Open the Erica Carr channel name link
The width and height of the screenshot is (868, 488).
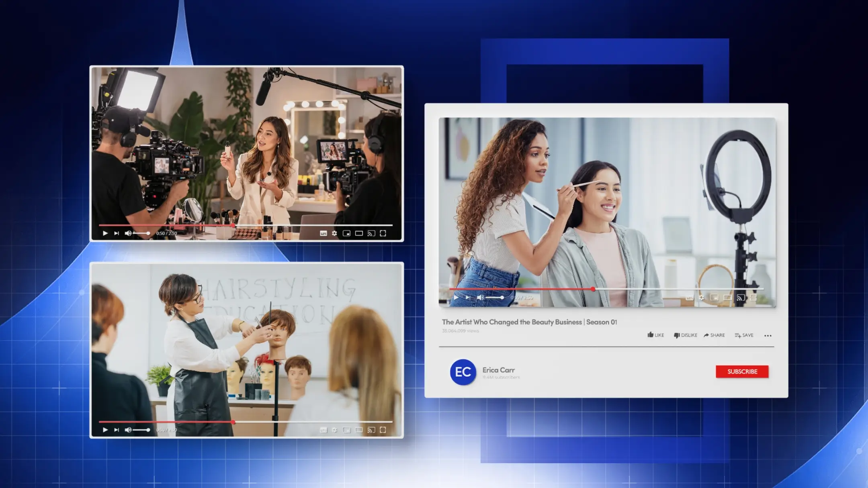click(x=498, y=370)
